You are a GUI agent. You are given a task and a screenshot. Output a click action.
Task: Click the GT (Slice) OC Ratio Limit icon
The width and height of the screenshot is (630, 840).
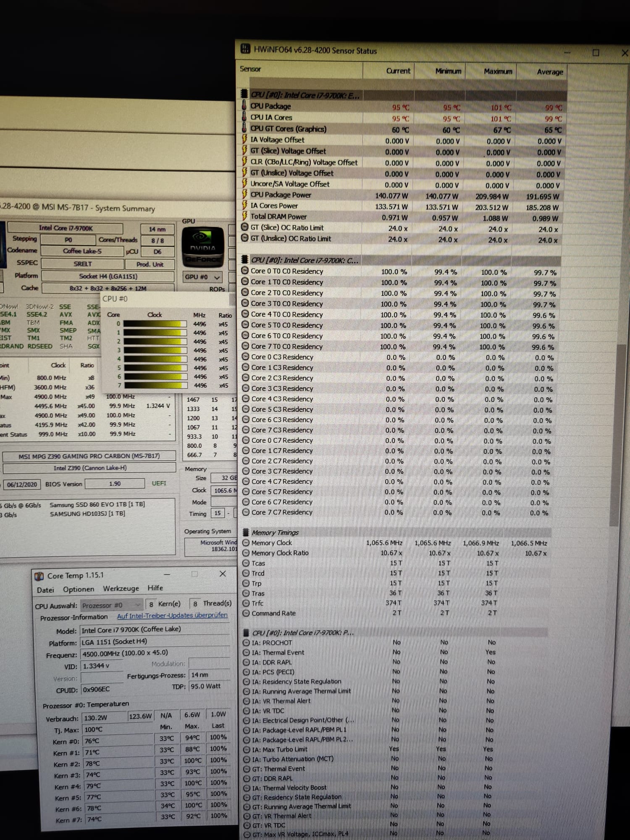point(245,227)
